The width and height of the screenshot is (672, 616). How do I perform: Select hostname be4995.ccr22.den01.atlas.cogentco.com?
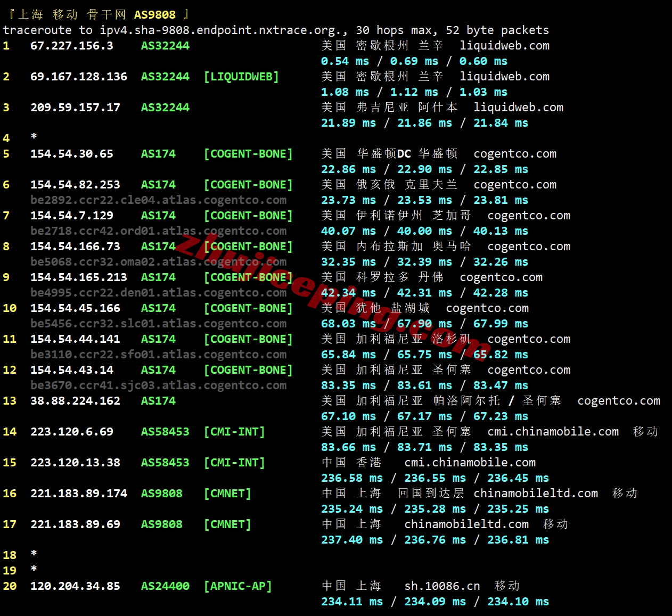tap(158, 293)
